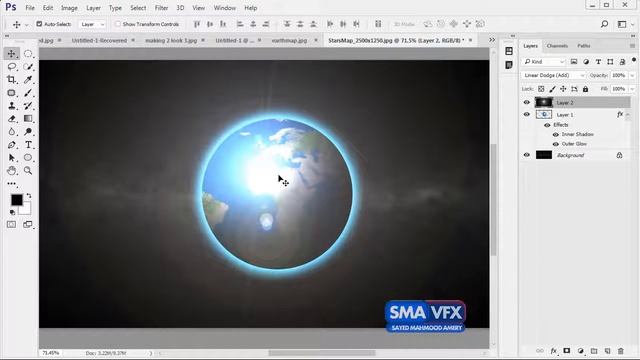640x360 pixels.
Task: Select the Dodge tool
Action: [x=28, y=131]
